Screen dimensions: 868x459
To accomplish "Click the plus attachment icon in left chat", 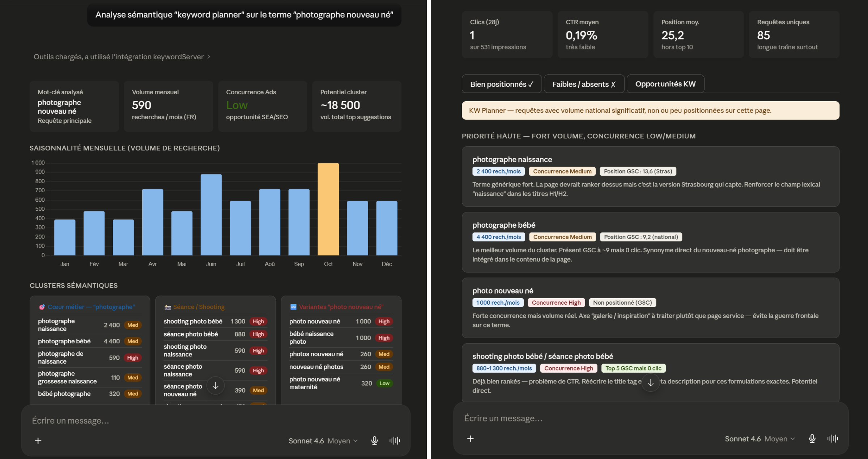I will [38, 441].
